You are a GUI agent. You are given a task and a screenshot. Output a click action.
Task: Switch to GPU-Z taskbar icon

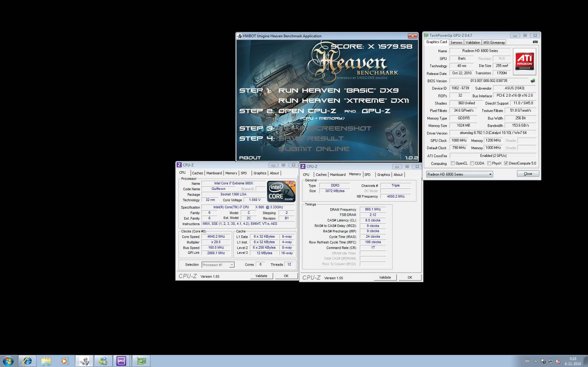pyautogui.click(x=141, y=361)
